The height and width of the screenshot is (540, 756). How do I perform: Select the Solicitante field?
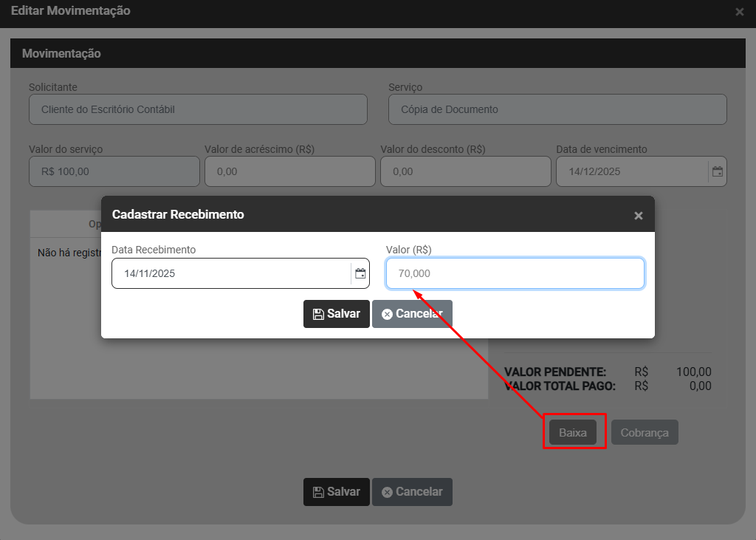pyautogui.click(x=198, y=109)
